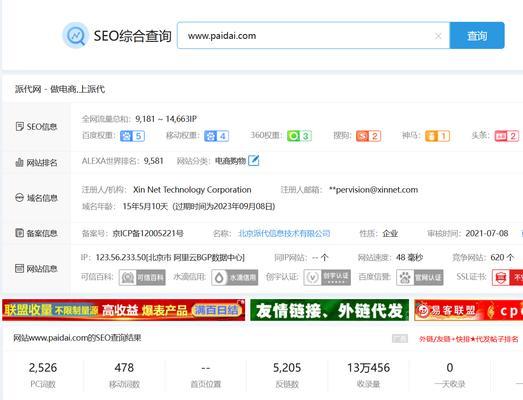
Task: Edit the 电商购物 site category
Action: pos(253,160)
